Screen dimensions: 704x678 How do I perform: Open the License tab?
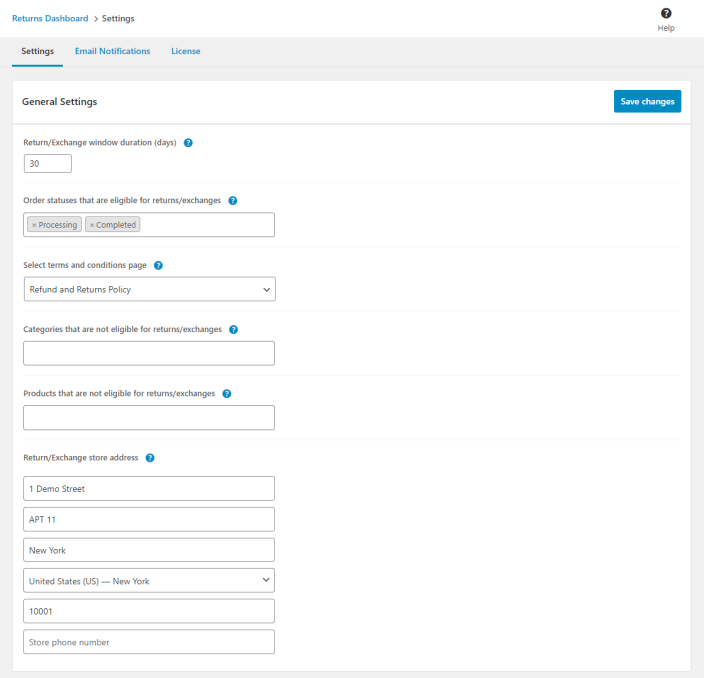pyautogui.click(x=185, y=51)
